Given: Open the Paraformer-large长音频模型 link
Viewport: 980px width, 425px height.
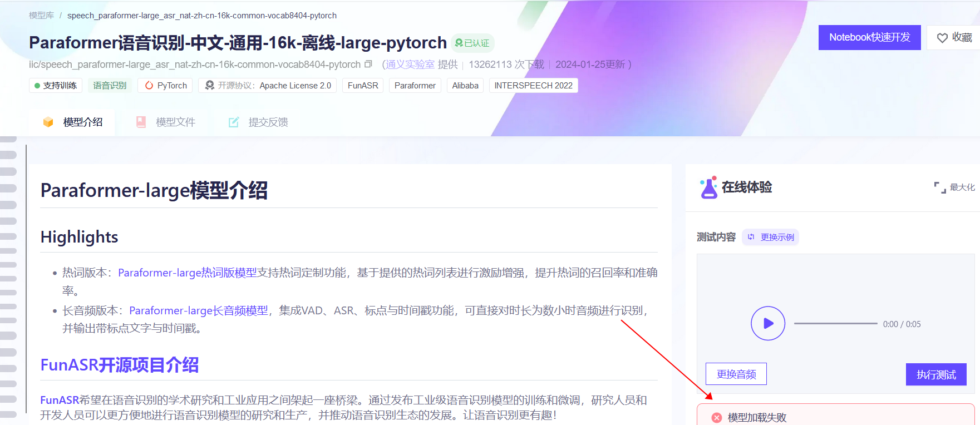Looking at the screenshot, I should (199, 310).
